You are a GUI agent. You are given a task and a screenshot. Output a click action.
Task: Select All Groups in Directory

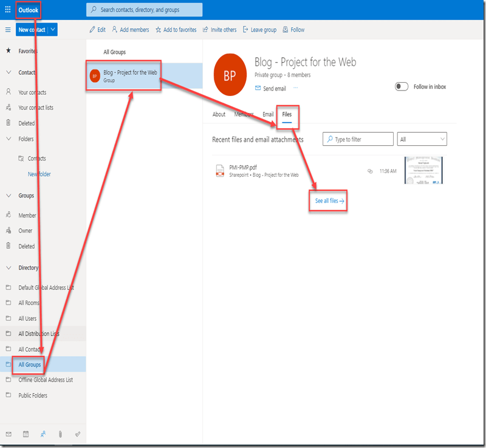[30, 365]
